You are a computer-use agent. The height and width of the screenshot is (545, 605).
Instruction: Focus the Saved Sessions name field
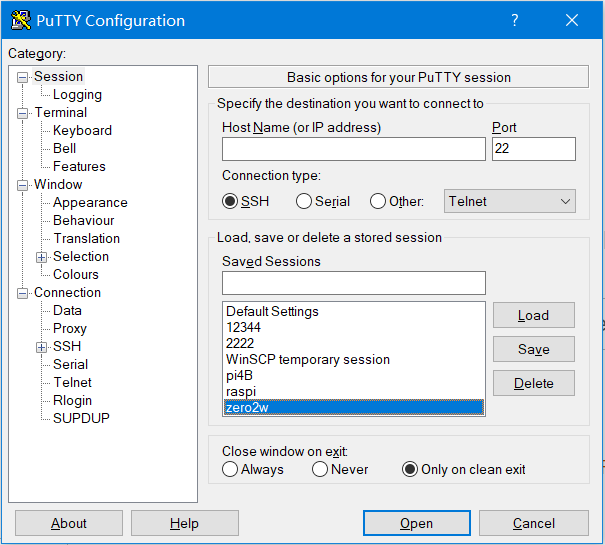click(x=353, y=283)
